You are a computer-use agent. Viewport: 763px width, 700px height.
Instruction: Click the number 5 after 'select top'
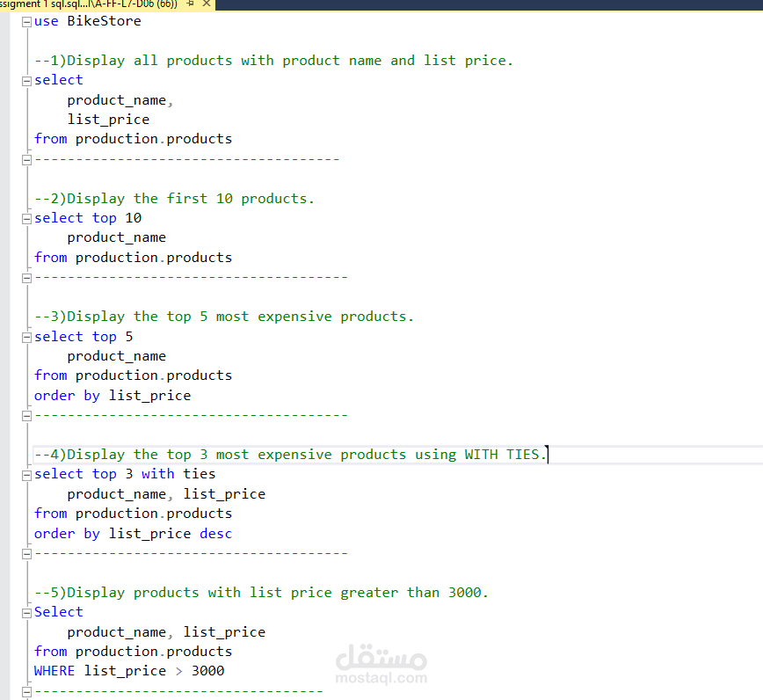tap(129, 337)
